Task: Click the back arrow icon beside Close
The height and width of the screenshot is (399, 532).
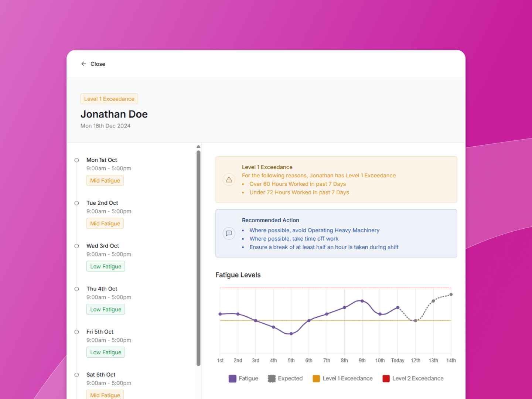Action: tap(83, 64)
